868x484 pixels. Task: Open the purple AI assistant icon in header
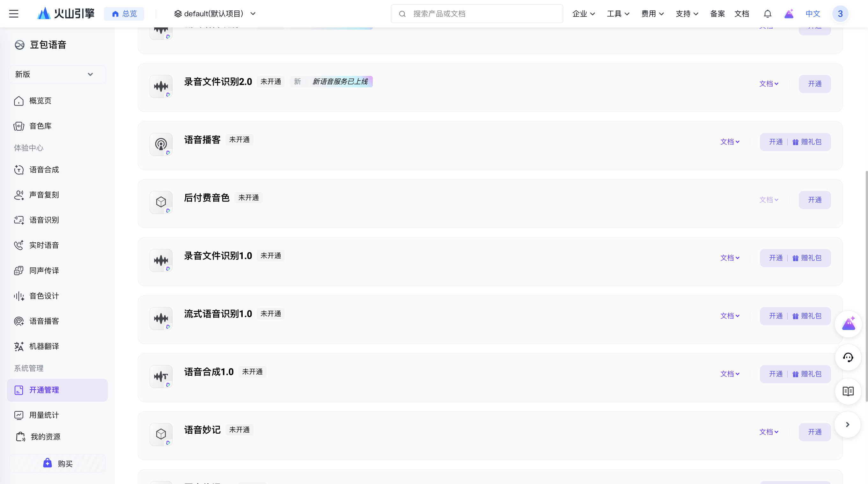789,14
